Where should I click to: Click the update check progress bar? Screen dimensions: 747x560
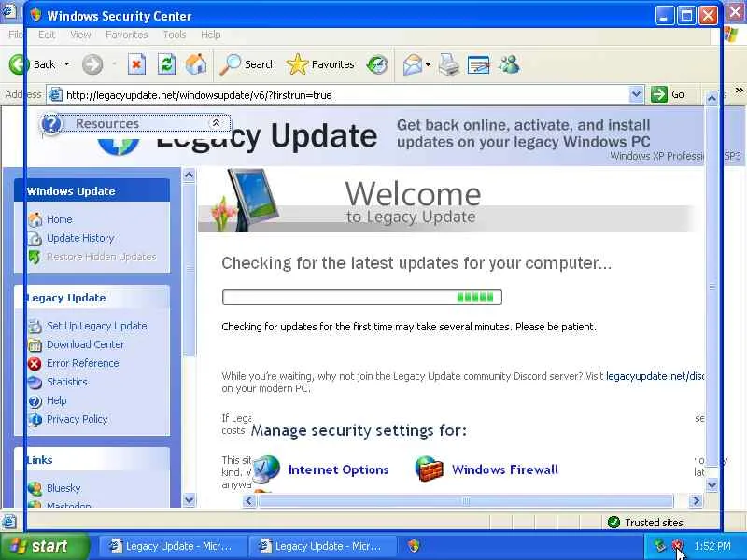point(362,297)
